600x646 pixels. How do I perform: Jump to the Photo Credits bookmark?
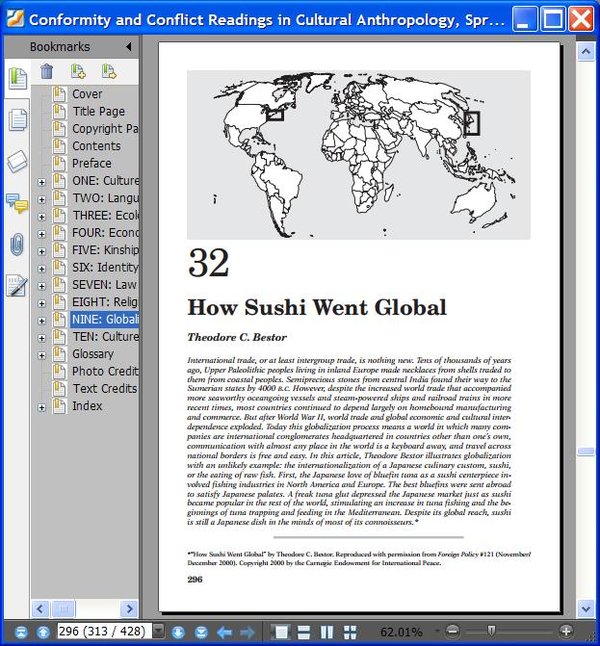point(105,371)
